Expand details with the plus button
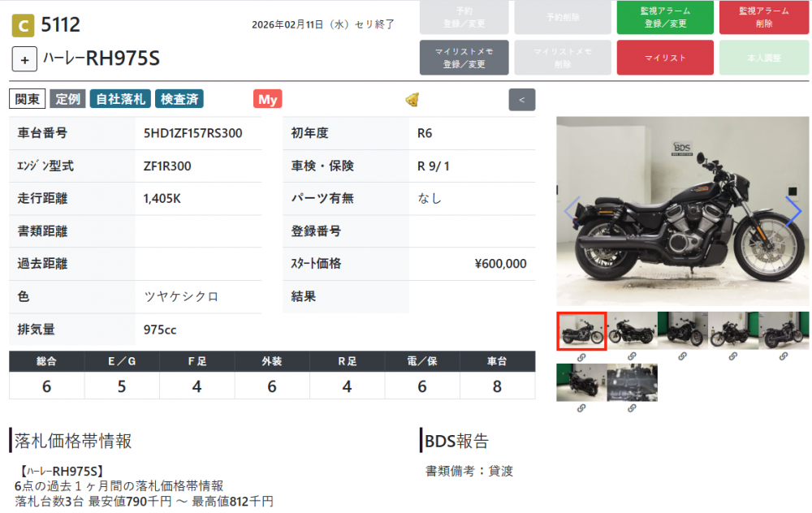Screen dimensions: 812x513 [24, 59]
